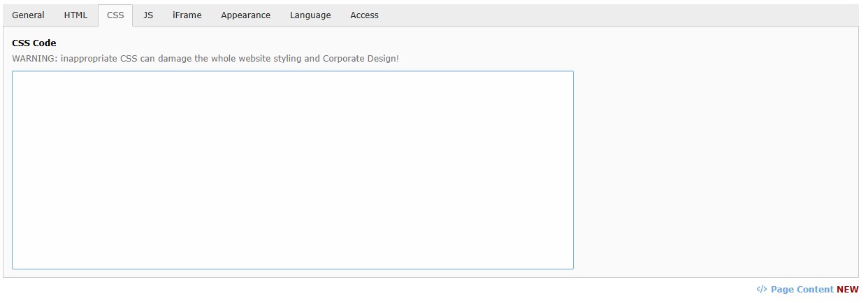Open the iFrame tab
868x303 pixels.
187,15
